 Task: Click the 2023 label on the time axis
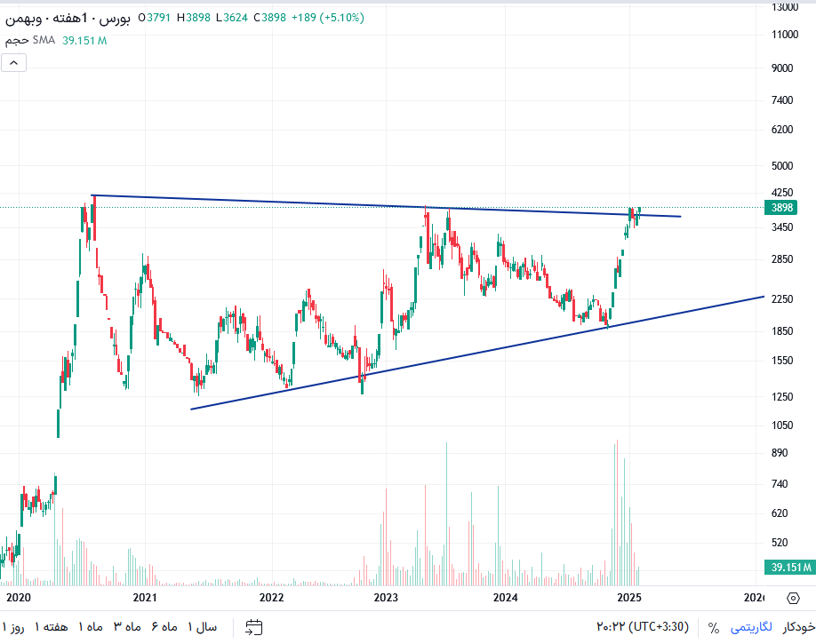point(386,597)
